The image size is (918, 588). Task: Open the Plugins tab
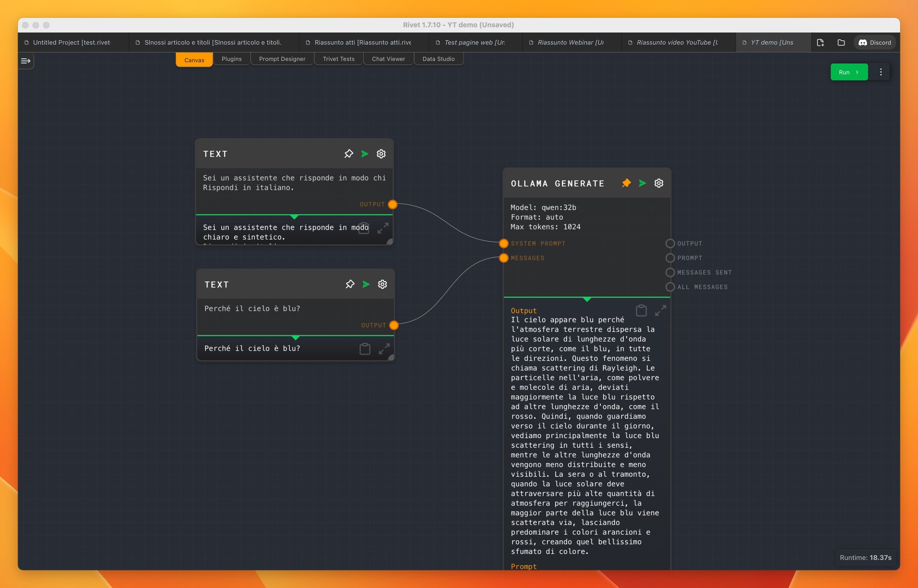tap(232, 59)
